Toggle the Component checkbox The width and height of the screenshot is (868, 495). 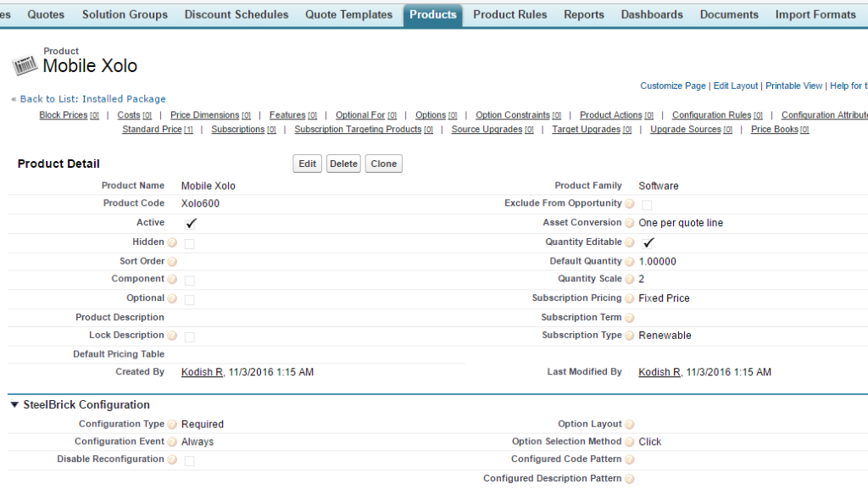pos(190,281)
